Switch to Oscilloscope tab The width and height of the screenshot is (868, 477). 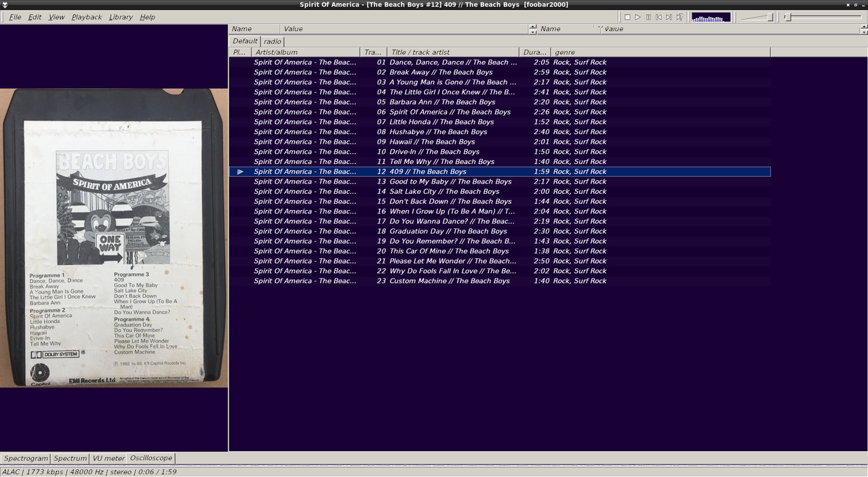(151, 459)
